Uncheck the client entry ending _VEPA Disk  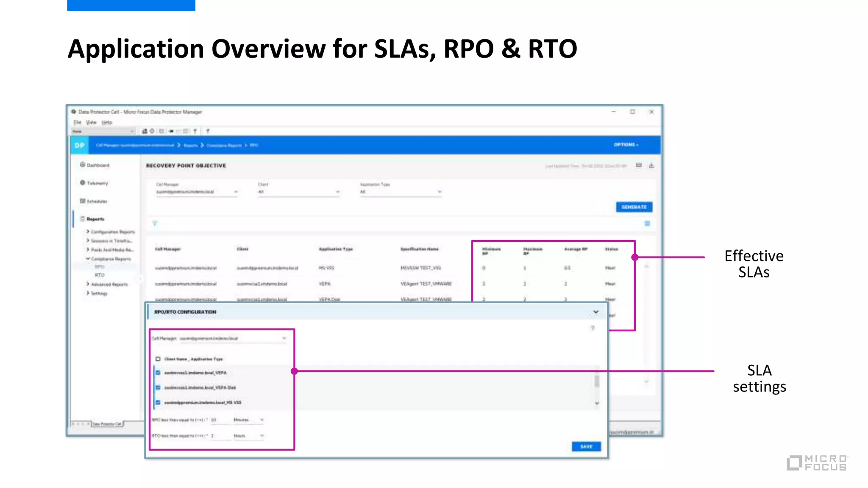click(158, 388)
